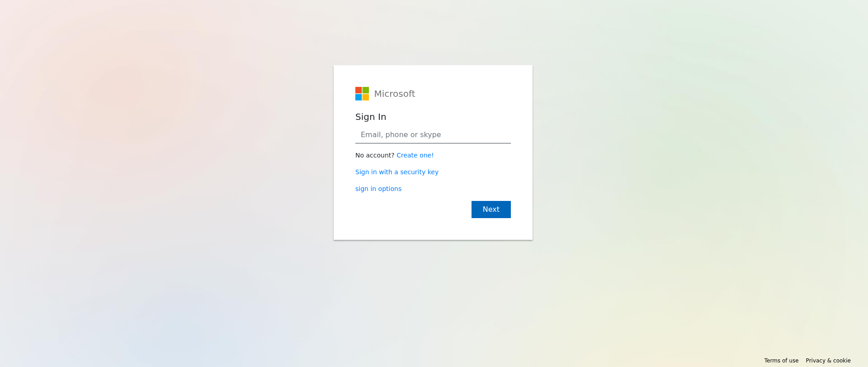Open sign in options link
868x367 pixels.
(378, 189)
